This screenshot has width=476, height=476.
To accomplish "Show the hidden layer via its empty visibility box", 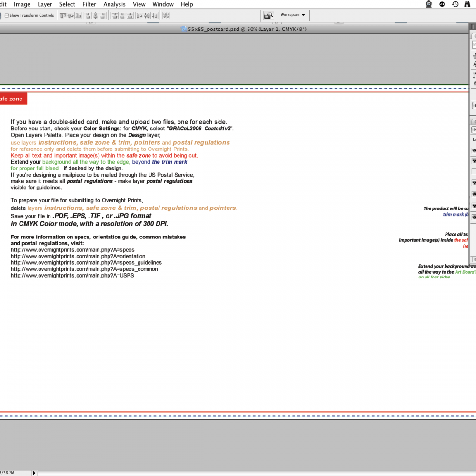I will [474, 171].
